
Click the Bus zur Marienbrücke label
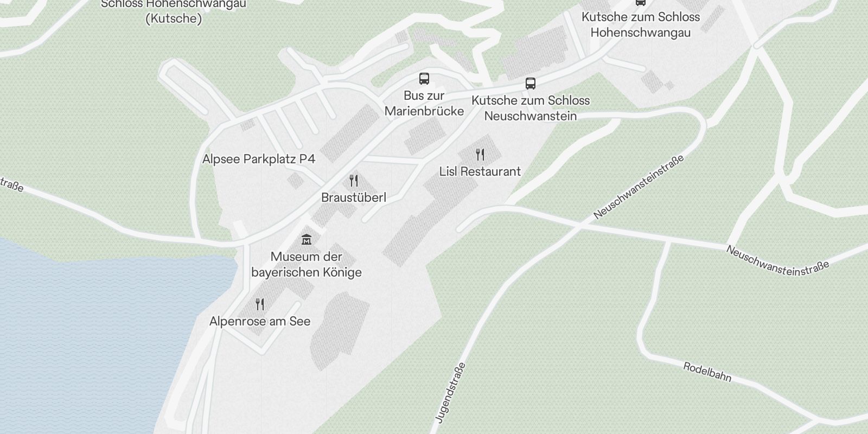click(x=424, y=103)
